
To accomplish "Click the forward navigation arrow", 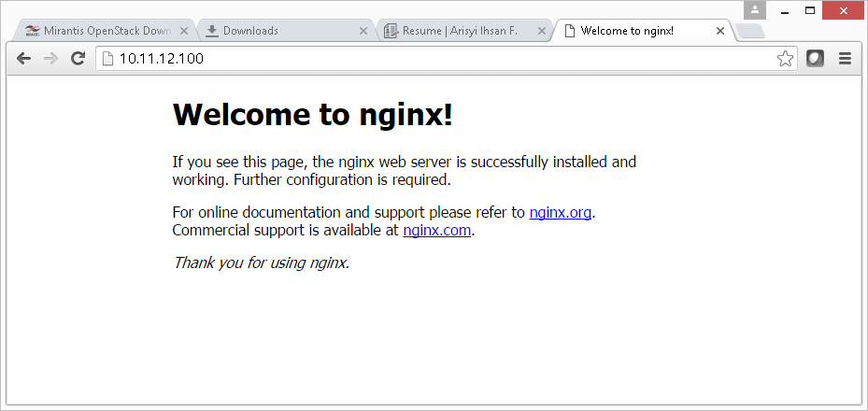I will (x=50, y=58).
